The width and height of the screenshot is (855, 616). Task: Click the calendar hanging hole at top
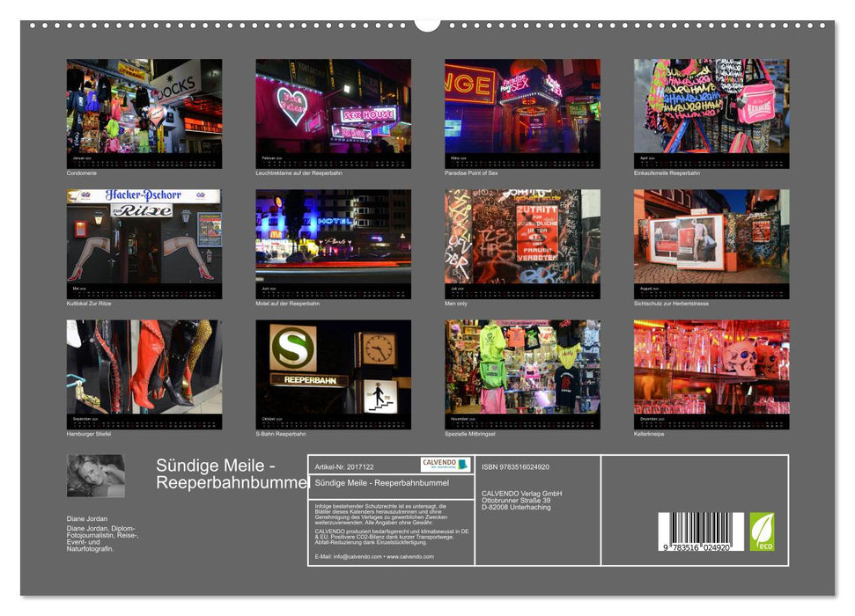(x=427, y=23)
